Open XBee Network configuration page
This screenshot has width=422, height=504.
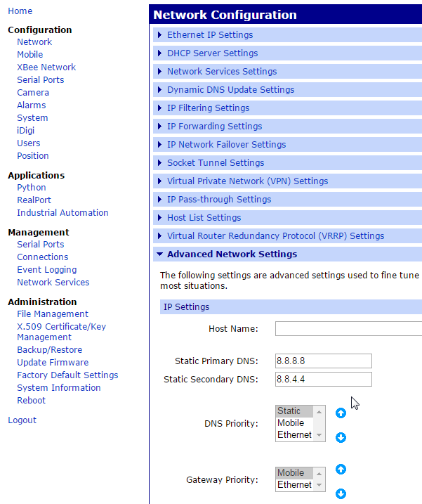(46, 67)
